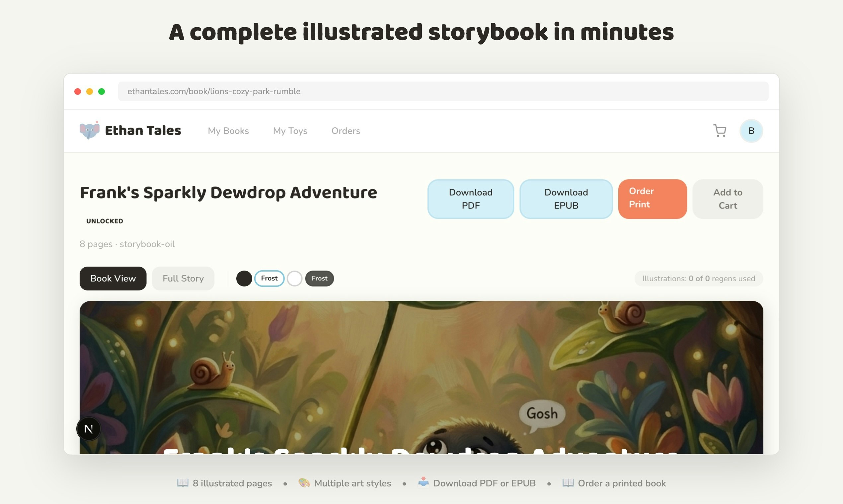The height and width of the screenshot is (504, 843).
Task: Switch to Full Story view
Action: tap(183, 279)
